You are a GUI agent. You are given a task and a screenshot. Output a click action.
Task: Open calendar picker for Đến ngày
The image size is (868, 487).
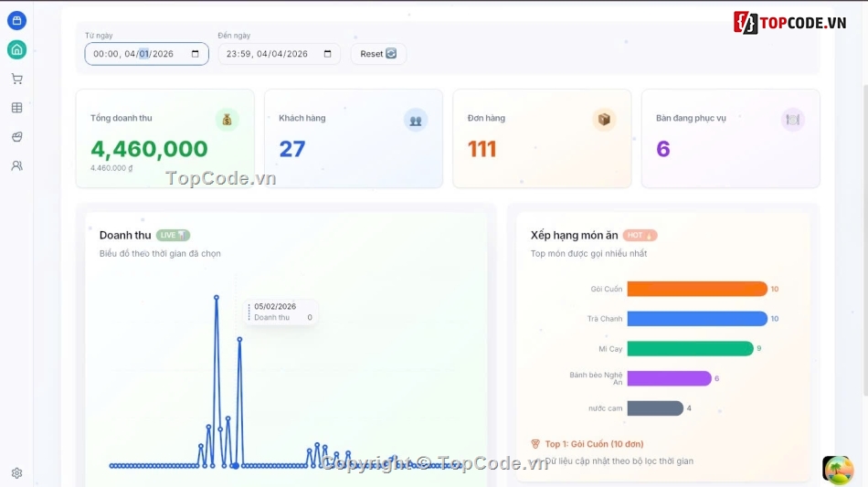pos(327,54)
